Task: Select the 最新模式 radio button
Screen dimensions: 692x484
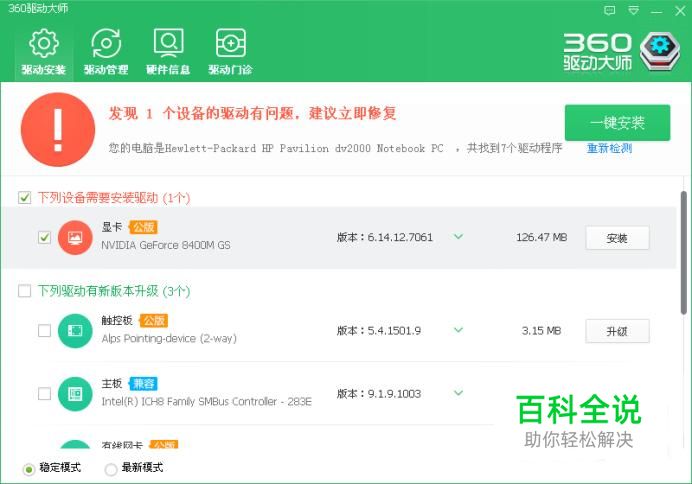Action: click(x=111, y=469)
